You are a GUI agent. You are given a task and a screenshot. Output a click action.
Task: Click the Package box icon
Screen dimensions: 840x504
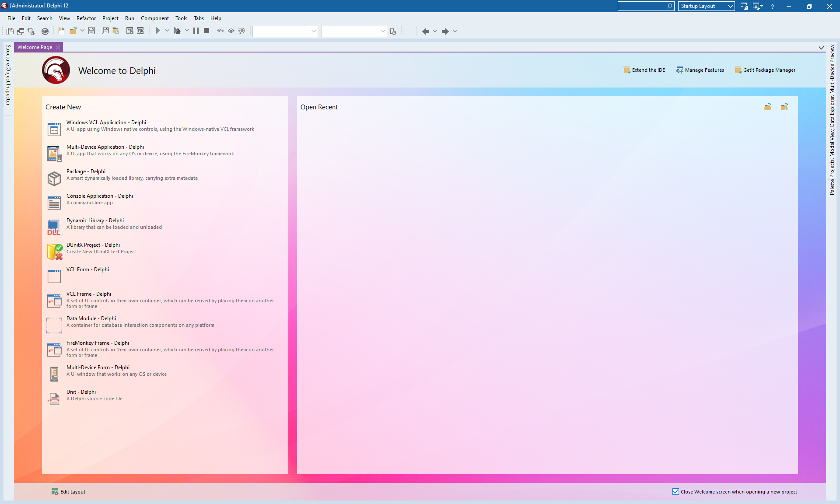pos(54,178)
